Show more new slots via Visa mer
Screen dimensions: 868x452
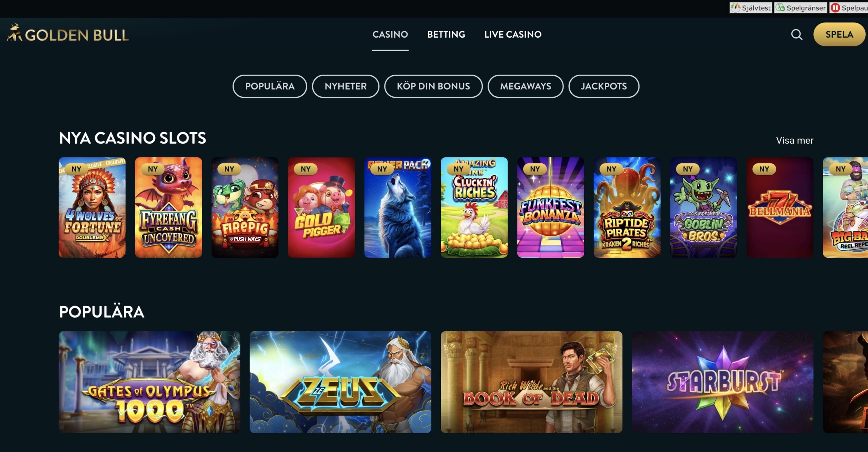tap(794, 140)
